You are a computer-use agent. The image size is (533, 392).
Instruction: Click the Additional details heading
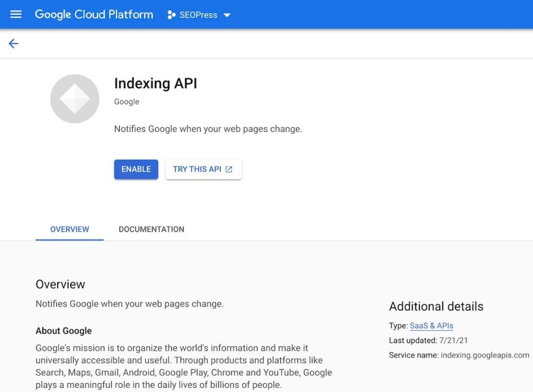coord(436,306)
